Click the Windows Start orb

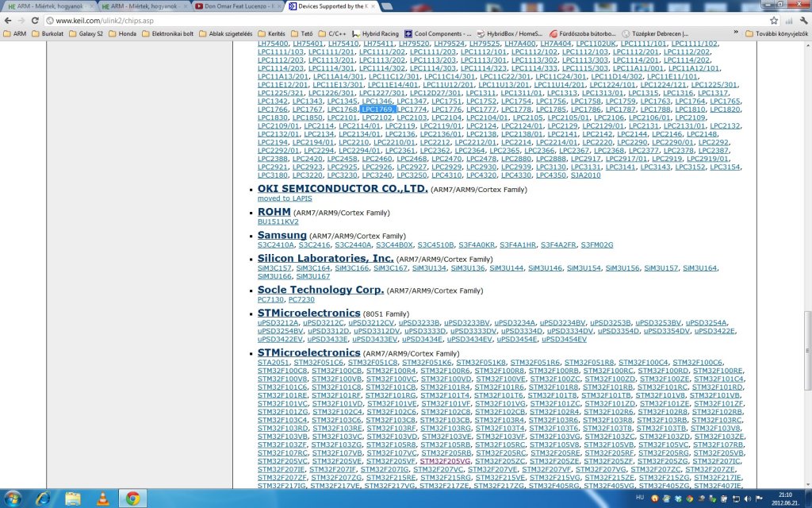[13, 498]
